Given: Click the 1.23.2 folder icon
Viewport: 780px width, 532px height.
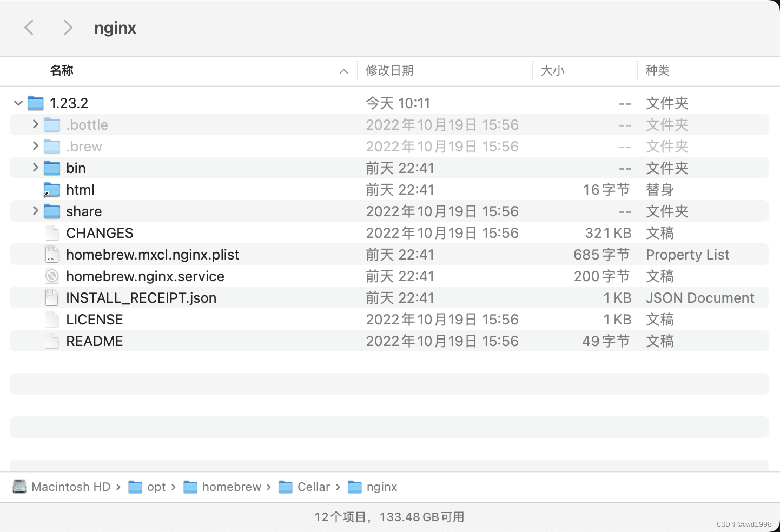Looking at the screenshot, I should click(x=36, y=103).
